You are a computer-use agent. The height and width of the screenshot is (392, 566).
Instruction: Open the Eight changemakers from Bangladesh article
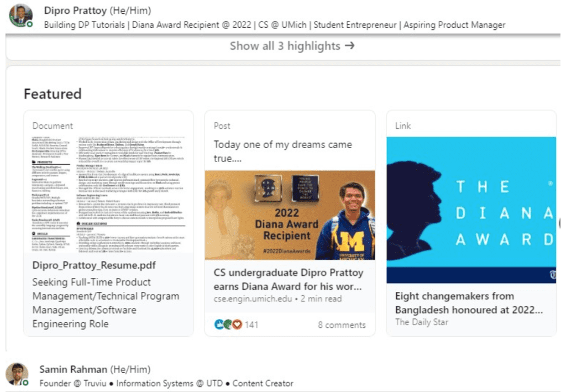[469, 302]
